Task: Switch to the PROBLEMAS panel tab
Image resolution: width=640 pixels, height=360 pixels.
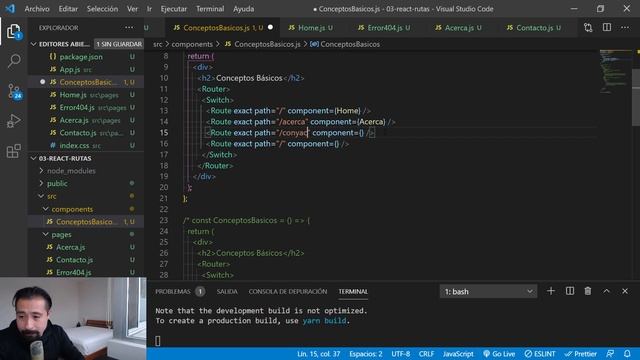Action: pos(173,291)
